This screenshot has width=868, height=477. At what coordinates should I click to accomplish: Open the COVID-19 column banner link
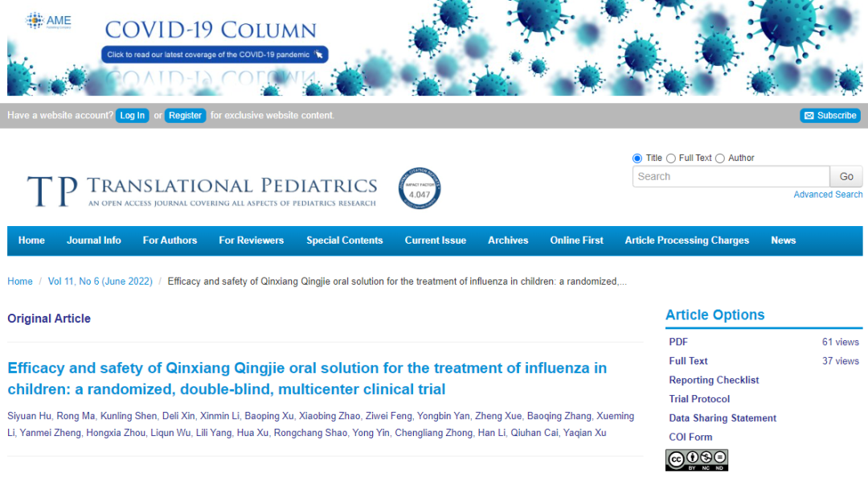pos(215,55)
